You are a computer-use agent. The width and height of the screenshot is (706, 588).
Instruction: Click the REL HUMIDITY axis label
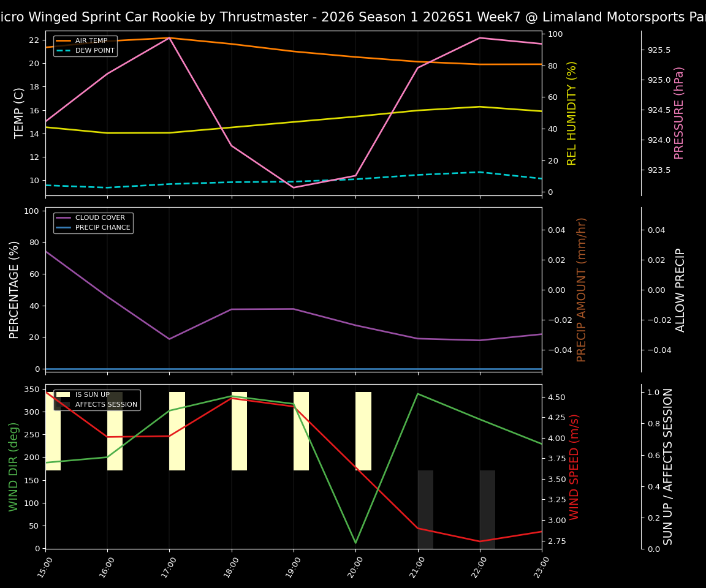tap(571, 110)
